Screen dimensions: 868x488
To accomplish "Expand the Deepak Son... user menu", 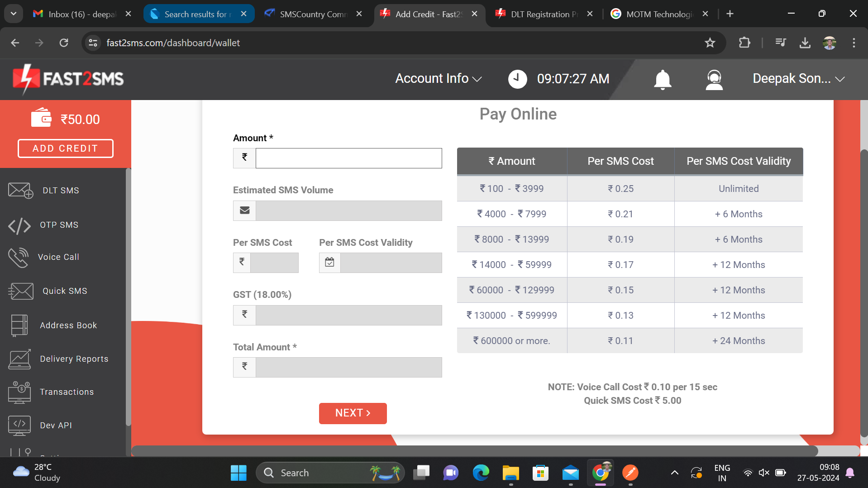I will [799, 79].
